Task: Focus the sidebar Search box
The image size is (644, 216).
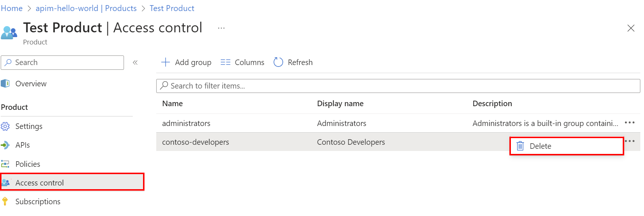Action: [x=66, y=62]
